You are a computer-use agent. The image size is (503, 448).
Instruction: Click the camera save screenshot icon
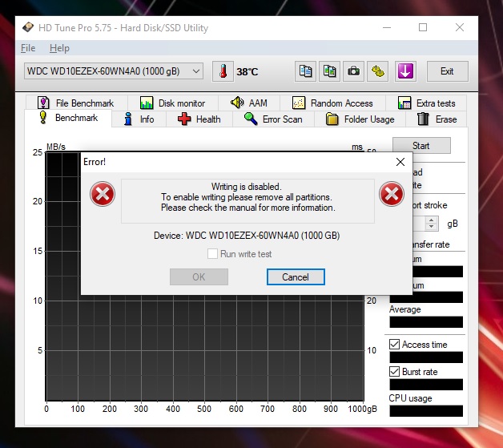tap(353, 71)
